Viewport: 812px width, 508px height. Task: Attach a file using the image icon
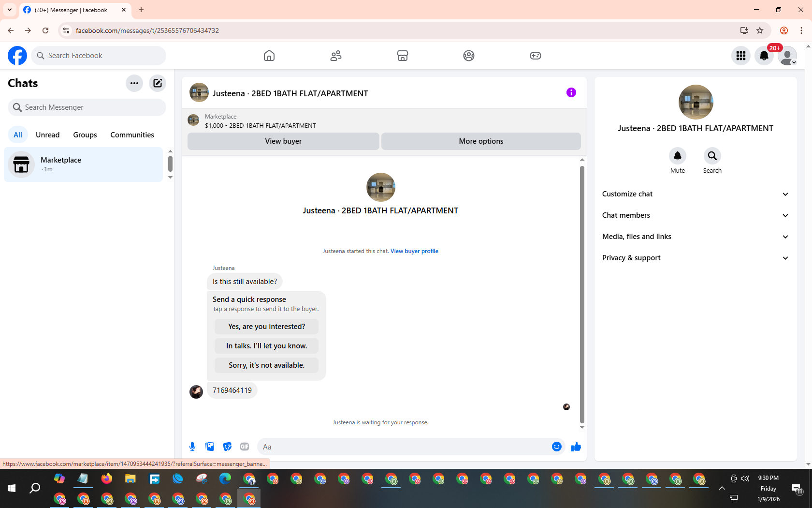210,447
